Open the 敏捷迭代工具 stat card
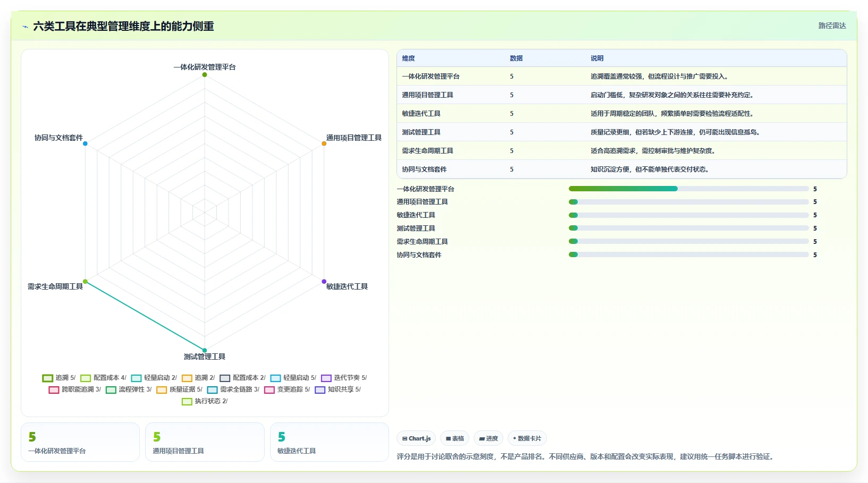The image size is (868, 483). 330,442
